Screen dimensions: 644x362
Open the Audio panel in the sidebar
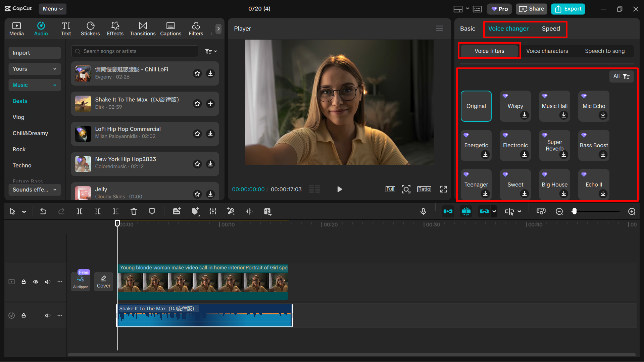pyautogui.click(x=41, y=29)
